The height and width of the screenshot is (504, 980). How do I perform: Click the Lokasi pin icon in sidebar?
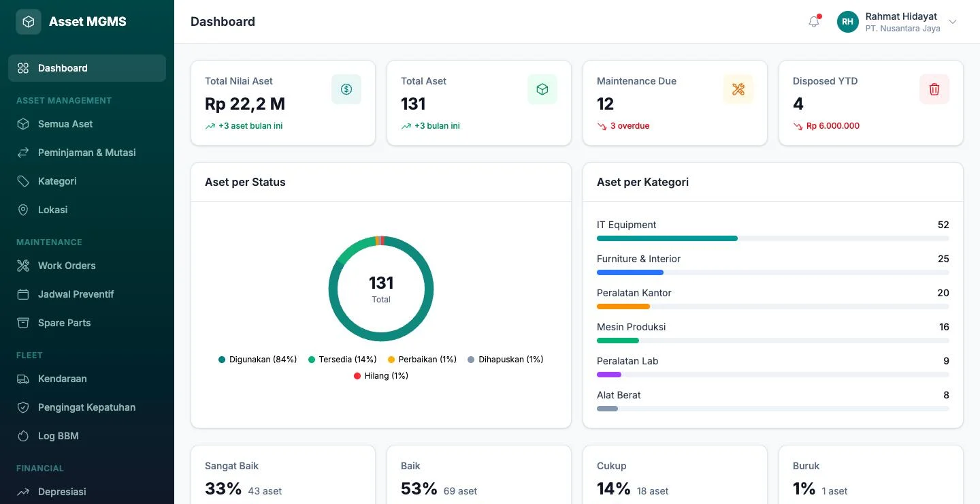click(23, 210)
